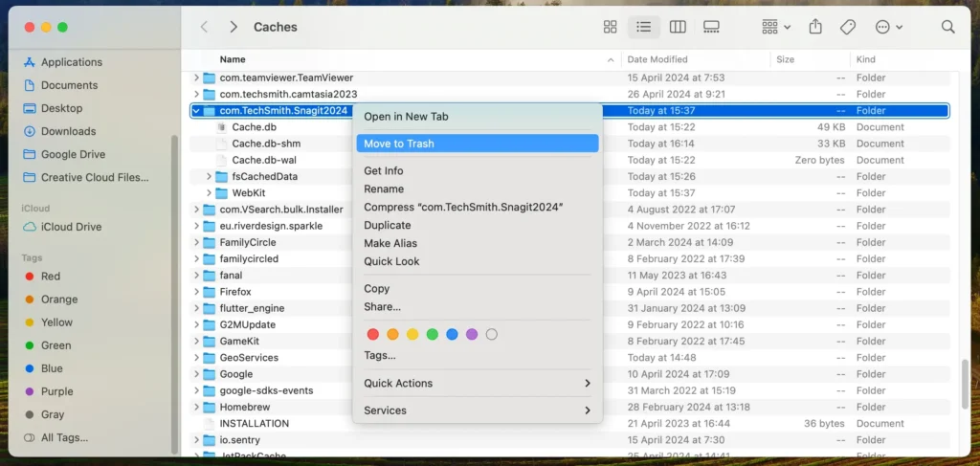
Task: Expand the WebKit folder
Action: click(209, 193)
